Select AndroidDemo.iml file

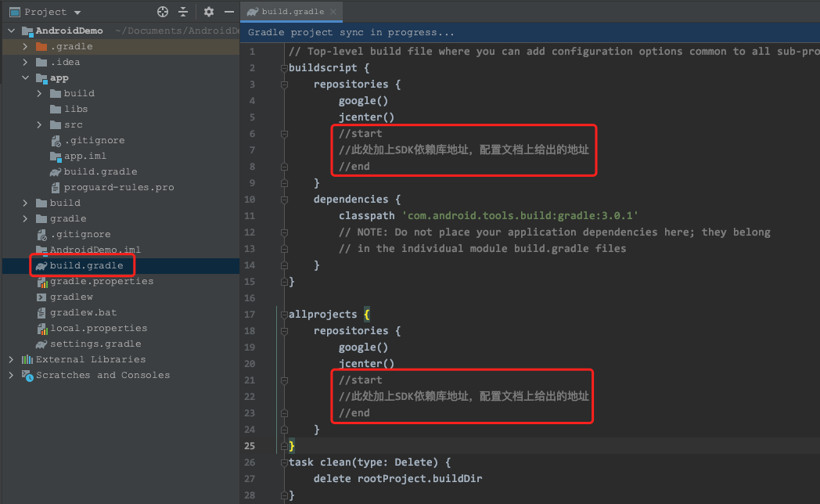coord(88,250)
